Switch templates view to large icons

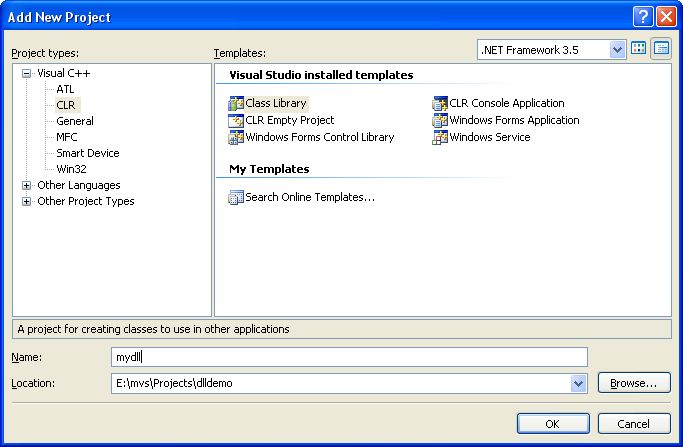639,48
